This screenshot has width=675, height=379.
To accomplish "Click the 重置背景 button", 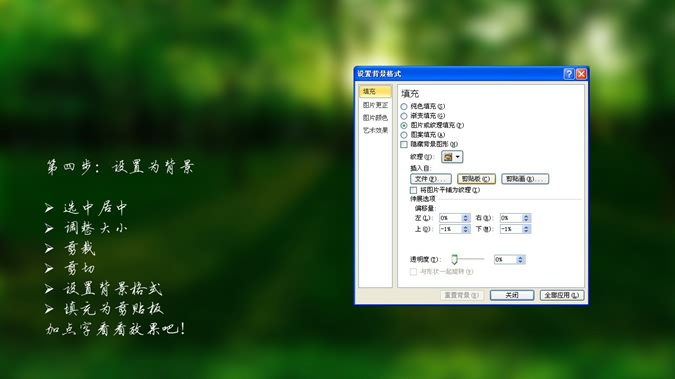I will tap(461, 295).
